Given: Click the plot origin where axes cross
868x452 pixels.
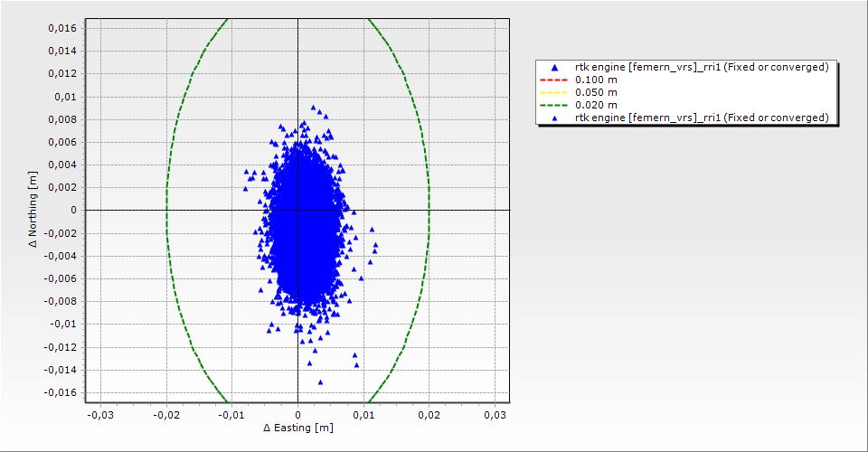Looking at the screenshot, I should 297,210.
